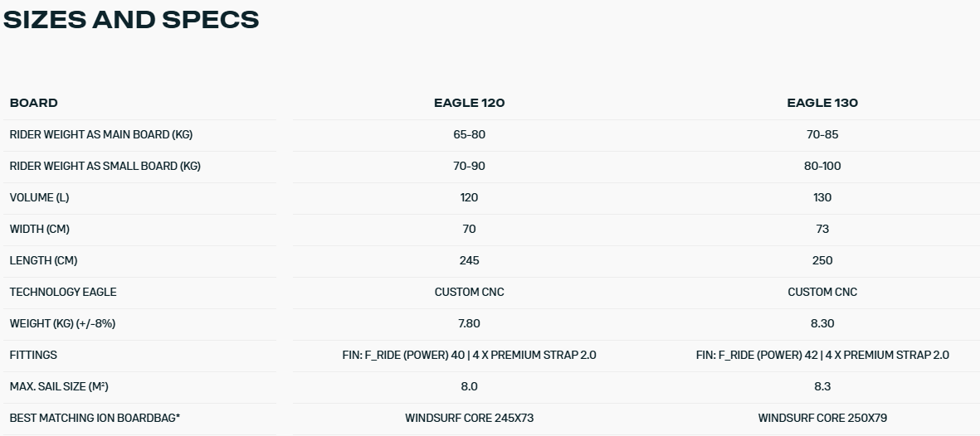Select the Fittings row label
This screenshot has width=980, height=436.
[x=33, y=355]
